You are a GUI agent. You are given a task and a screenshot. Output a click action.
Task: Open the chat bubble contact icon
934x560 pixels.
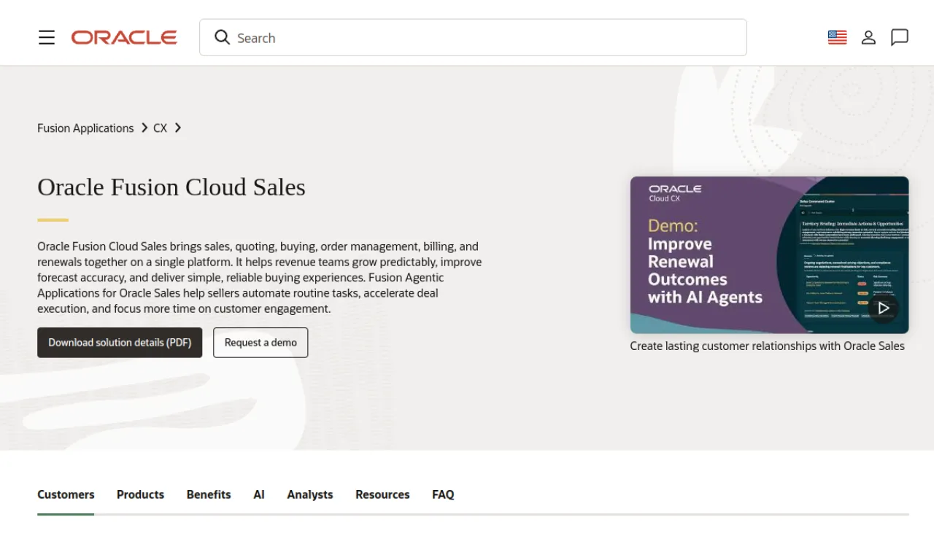900,37
